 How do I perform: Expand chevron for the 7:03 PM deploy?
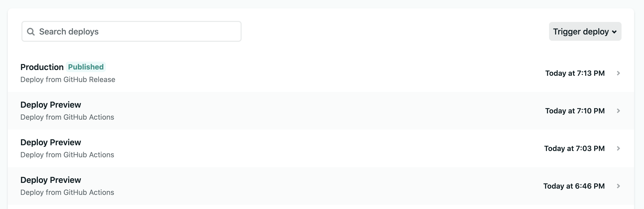click(x=618, y=148)
